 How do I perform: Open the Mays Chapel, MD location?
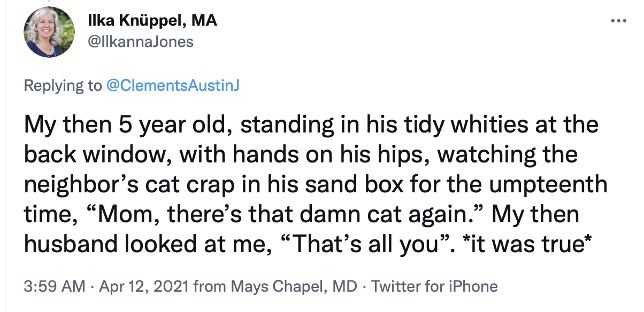(295, 287)
